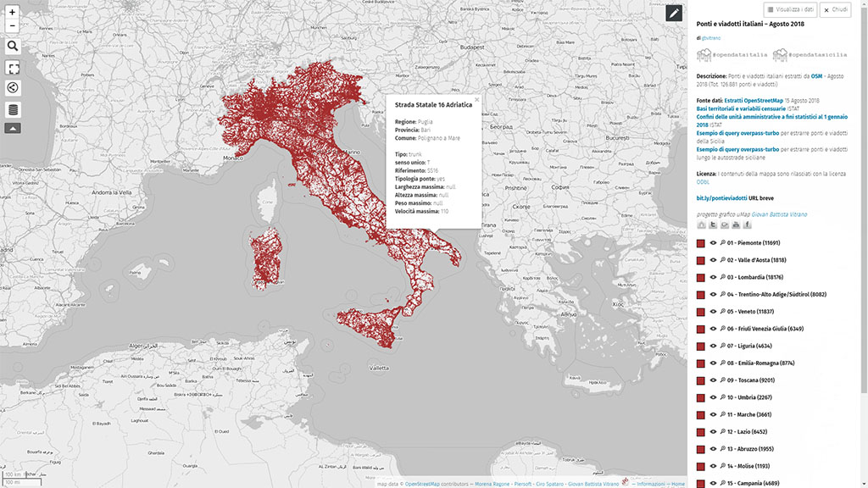Viewport: 868px width, 488px height.
Task: Open the data layers icon
Action: [13, 109]
